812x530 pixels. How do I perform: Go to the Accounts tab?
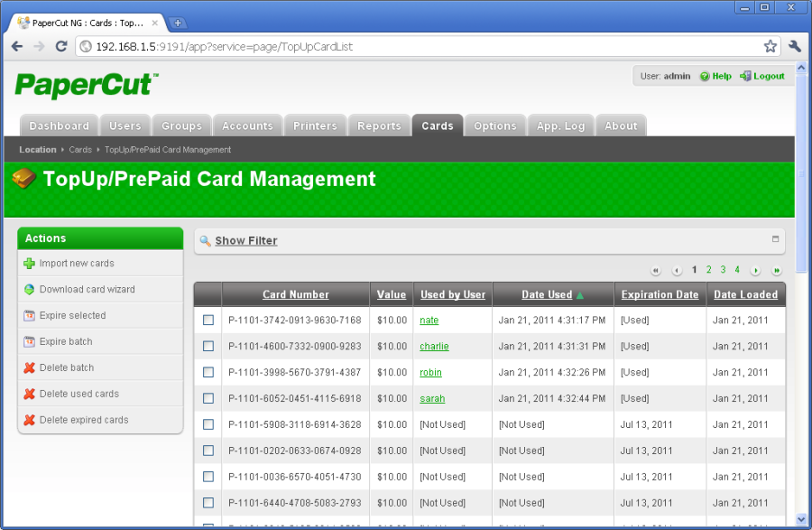(247, 126)
